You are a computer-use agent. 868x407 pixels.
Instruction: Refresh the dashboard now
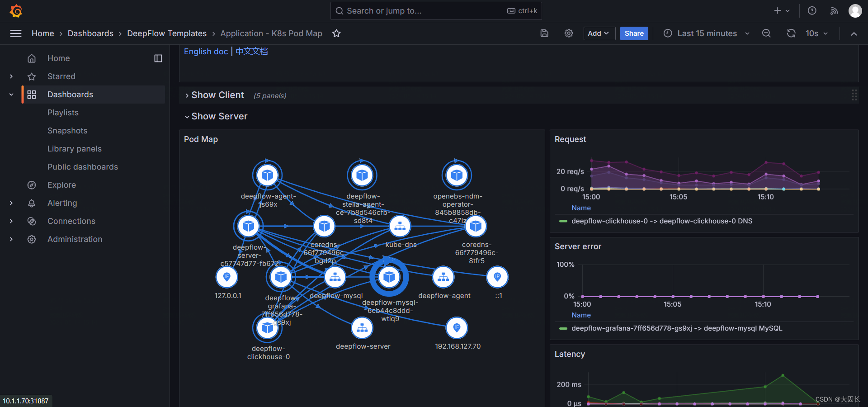791,33
